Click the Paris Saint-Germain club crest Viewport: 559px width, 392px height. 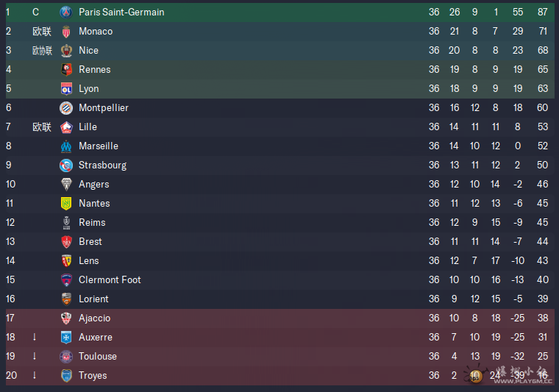pyautogui.click(x=66, y=13)
